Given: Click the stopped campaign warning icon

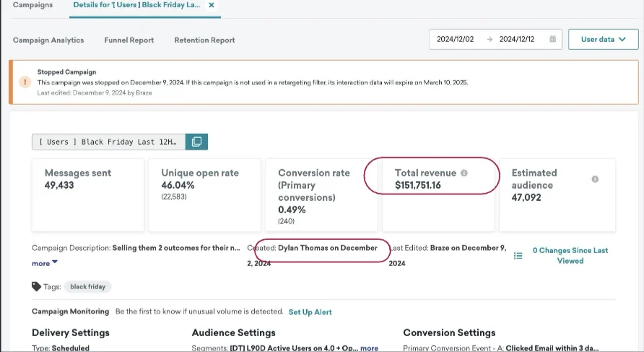Looking at the screenshot, I should coord(25,82).
